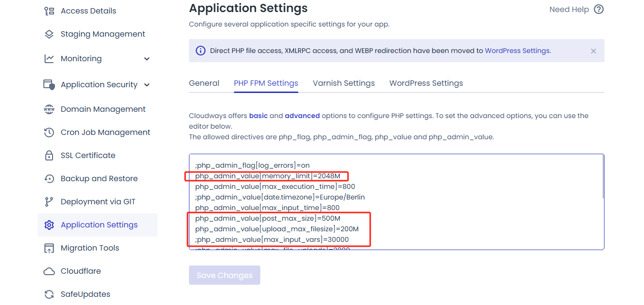This screenshot has width=644, height=305.
Task: Expand the Monitoring sidebar chevron
Action: pos(147,59)
